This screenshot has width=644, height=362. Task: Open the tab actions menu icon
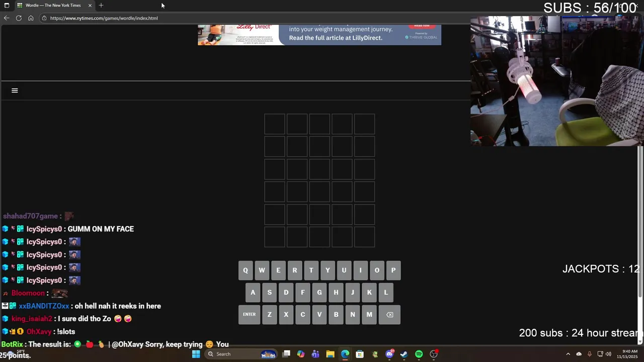coord(7,5)
